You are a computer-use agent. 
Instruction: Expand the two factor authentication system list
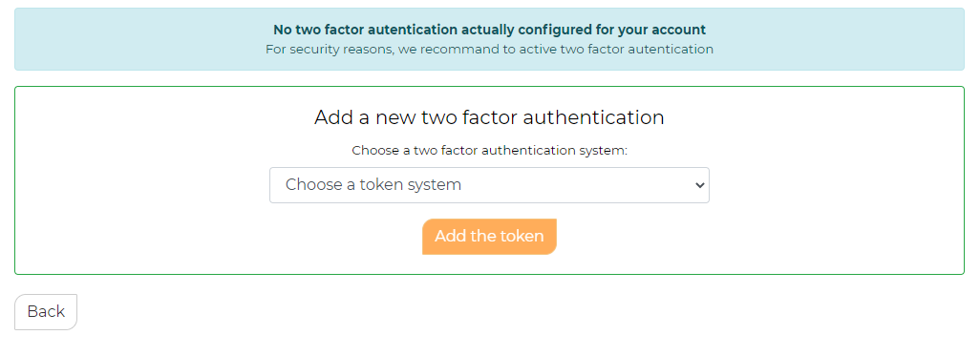pyautogui.click(x=489, y=185)
